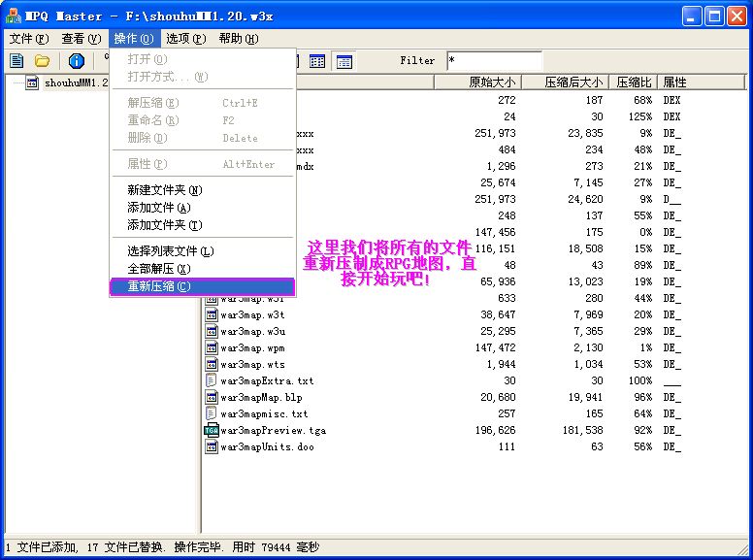
Task: Click into the Filter text field
Action: pyautogui.click(x=493, y=61)
